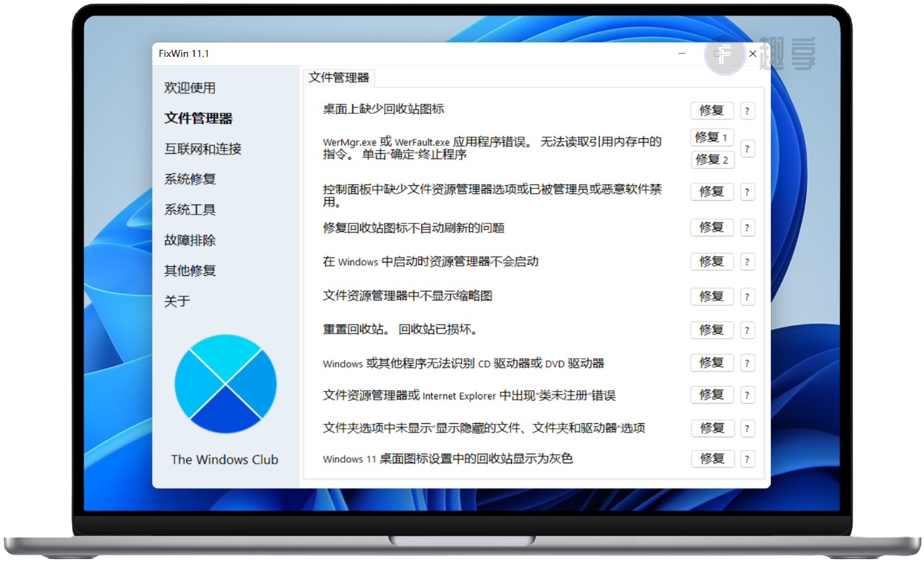Open help ? for the WerMgr.exe error
Image resolution: width=924 pixels, height=563 pixels.
747,149
